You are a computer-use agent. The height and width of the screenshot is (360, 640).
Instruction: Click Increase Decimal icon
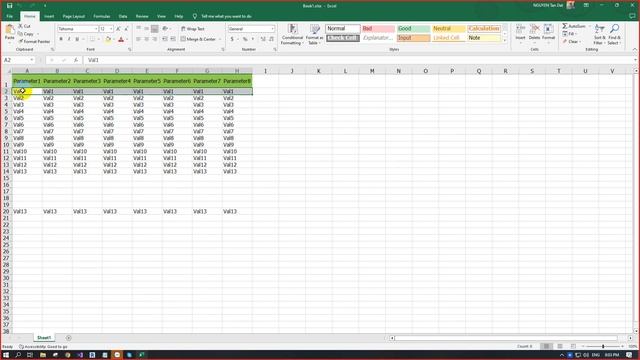[263, 40]
